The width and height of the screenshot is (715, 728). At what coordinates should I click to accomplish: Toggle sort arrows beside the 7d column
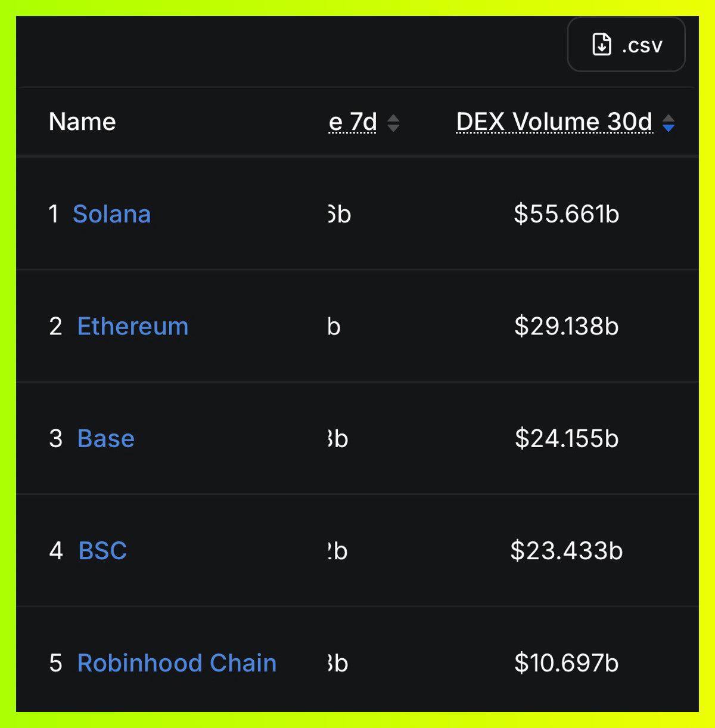click(x=393, y=123)
